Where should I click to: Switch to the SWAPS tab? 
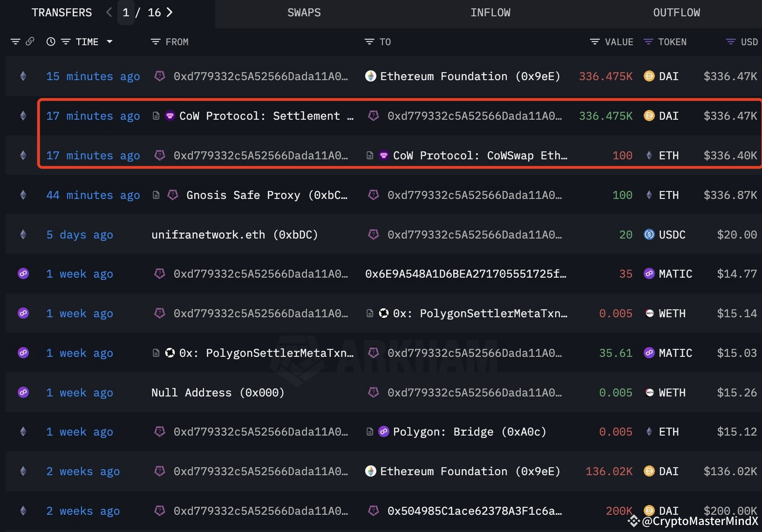click(304, 13)
